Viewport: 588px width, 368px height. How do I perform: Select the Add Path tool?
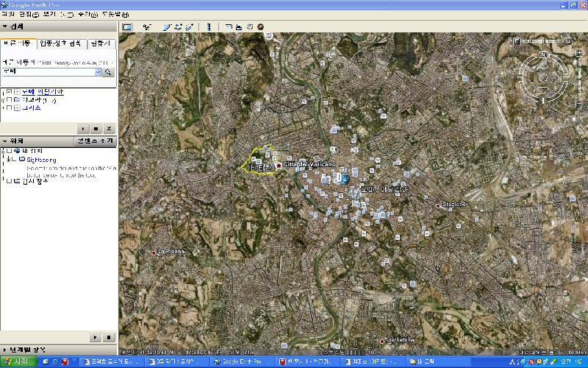(178, 27)
